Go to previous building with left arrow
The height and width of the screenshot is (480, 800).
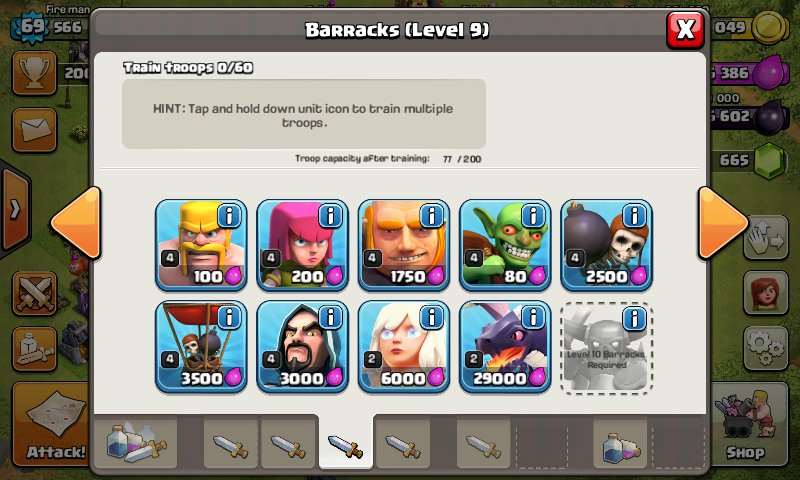tap(76, 223)
